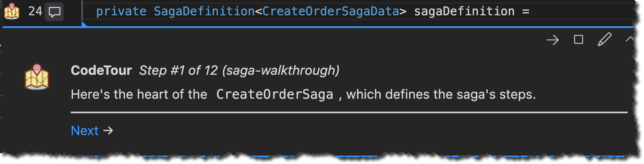
Task: Click the arrow after the Next link
Action: [x=108, y=131]
